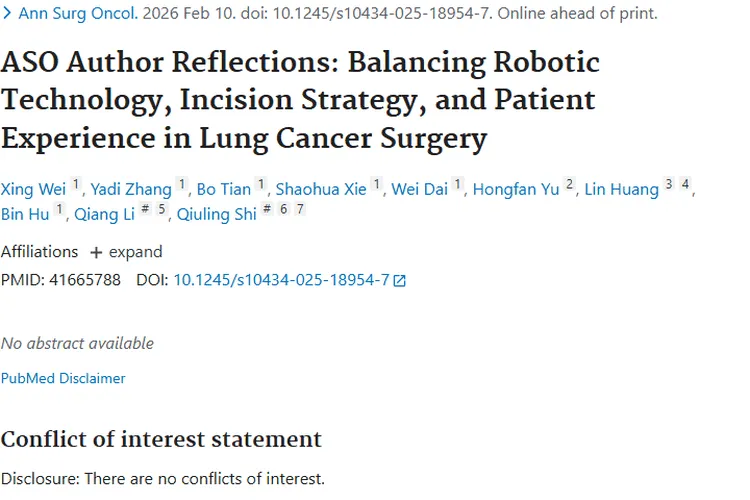Click author name Bo Tian
The height and width of the screenshot is (500, 750).
pyautogui.click(x=224, y=189)
